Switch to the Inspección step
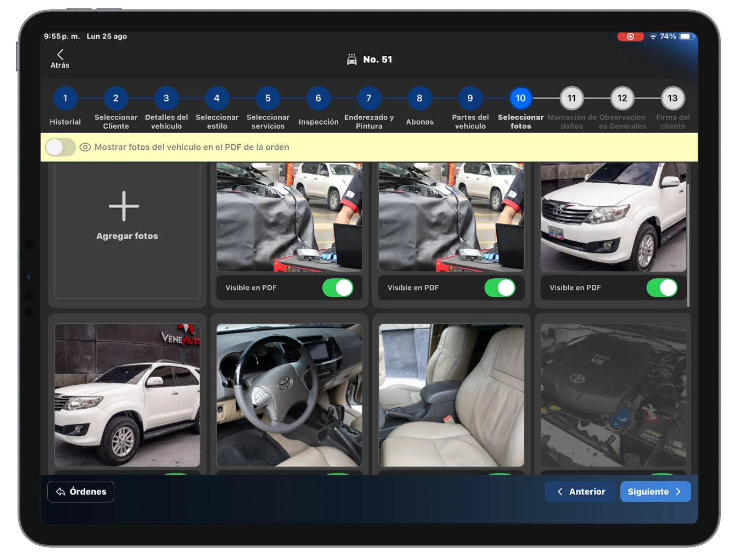The image size is (737, 560). coord(318,98)
